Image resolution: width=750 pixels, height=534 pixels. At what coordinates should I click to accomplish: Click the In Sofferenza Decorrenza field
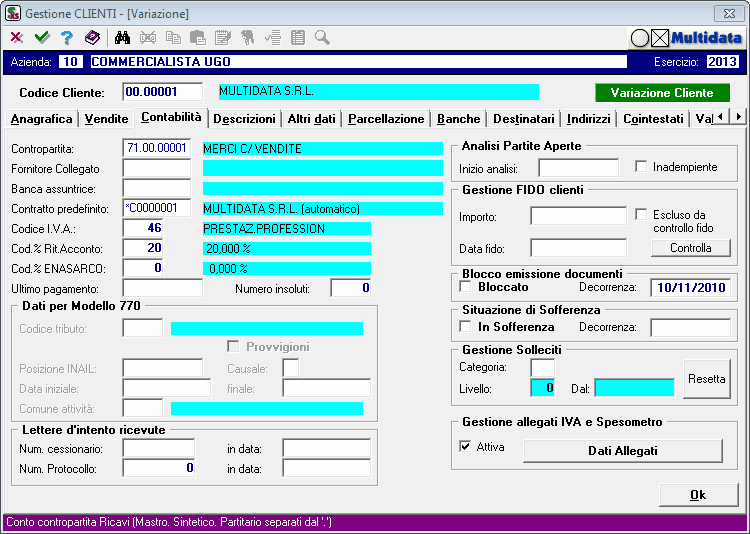[x=691, y=328]
